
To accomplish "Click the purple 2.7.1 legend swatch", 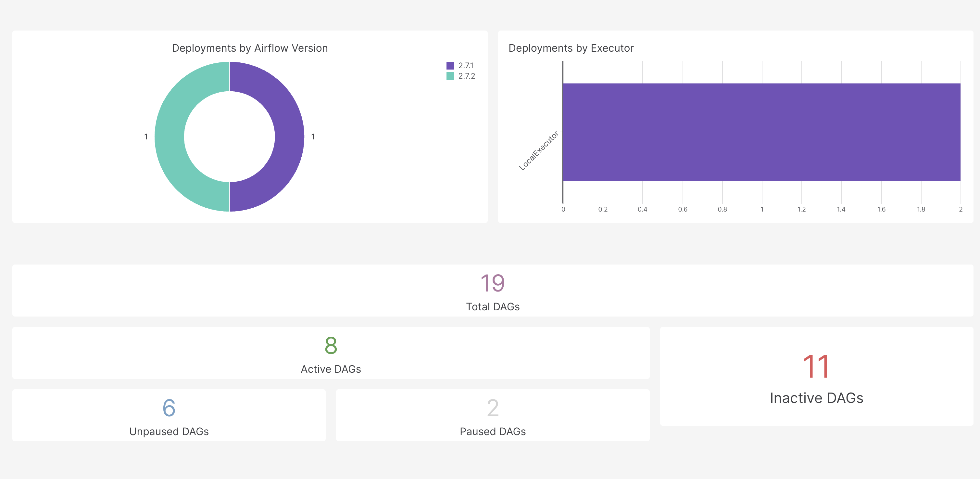I will click(450, 66).
